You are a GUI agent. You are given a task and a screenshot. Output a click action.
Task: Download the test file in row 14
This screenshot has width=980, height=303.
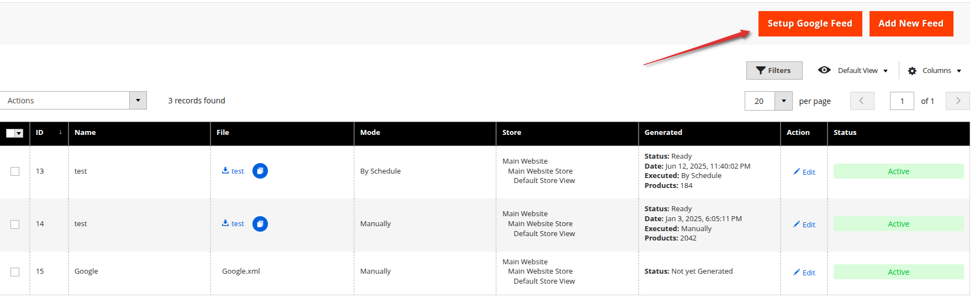[233, 223]
